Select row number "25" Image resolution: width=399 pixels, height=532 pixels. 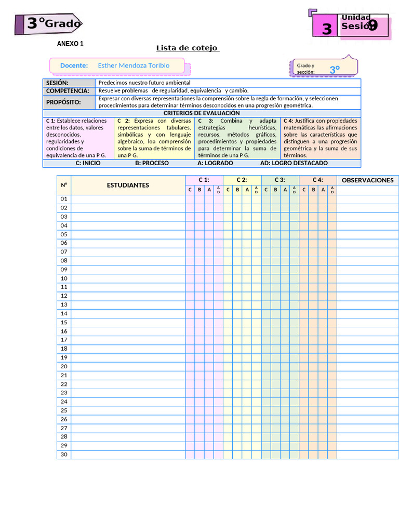[64, 410]
